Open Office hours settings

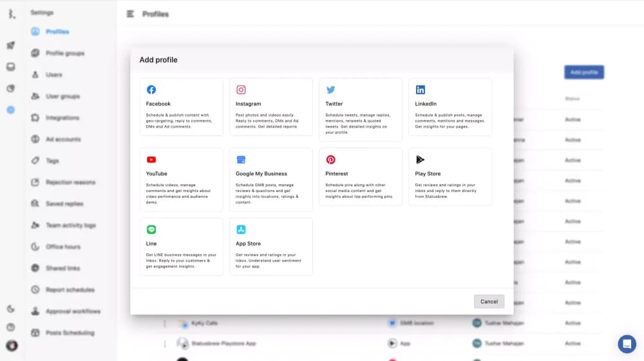tap(56, 247)
